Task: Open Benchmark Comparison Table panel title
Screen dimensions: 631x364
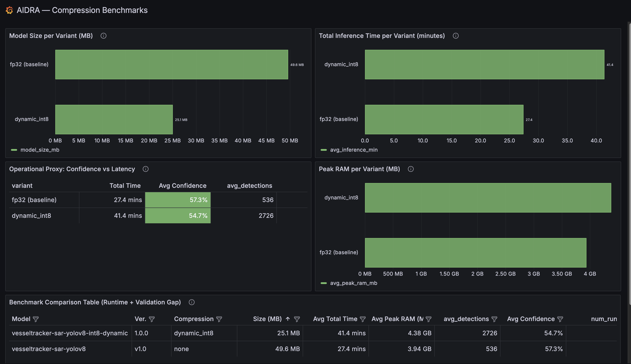Action: pyautogui.click(x=95, y=302)
